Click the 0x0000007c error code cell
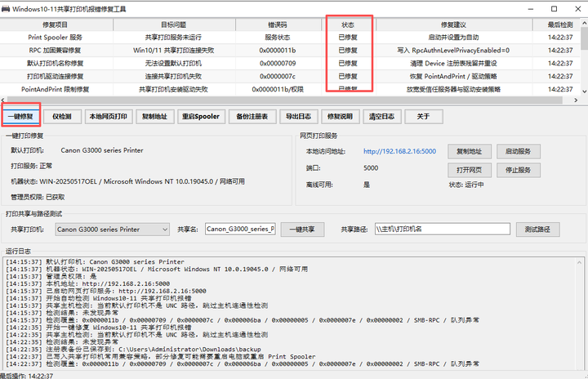The width and height of the screenshot is (588, 379). [278, 76]
